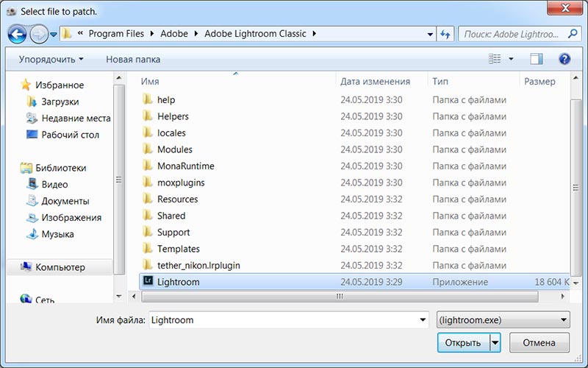This screenshot has height=368, width=588.
Task: Select the Modules folder
Action: pos(175,149)
